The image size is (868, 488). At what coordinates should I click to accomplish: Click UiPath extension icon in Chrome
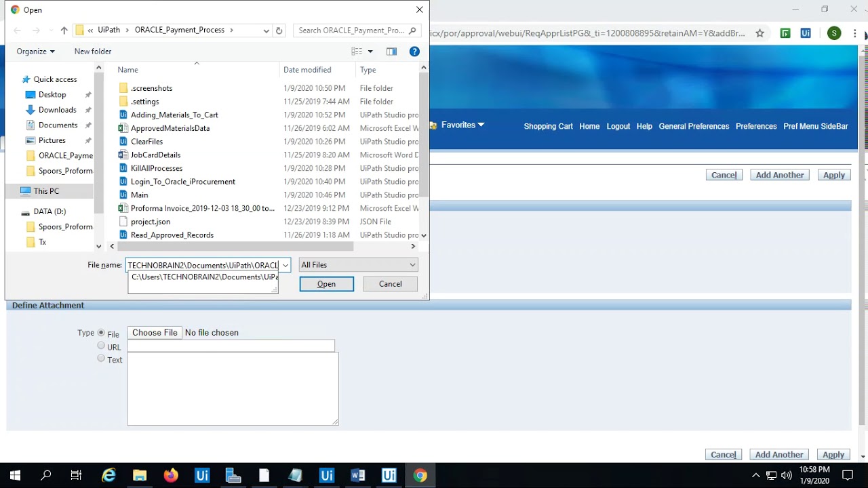click(806, 33)
